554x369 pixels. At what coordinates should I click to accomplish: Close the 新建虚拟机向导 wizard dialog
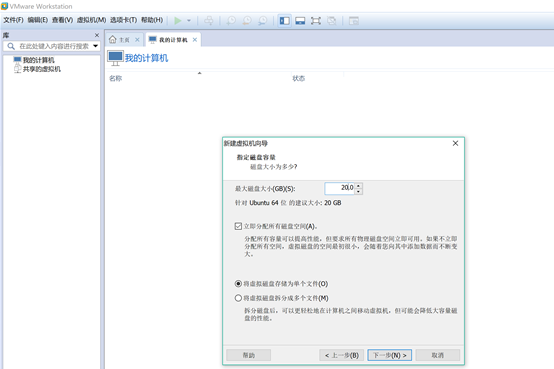tap(455, 143)
